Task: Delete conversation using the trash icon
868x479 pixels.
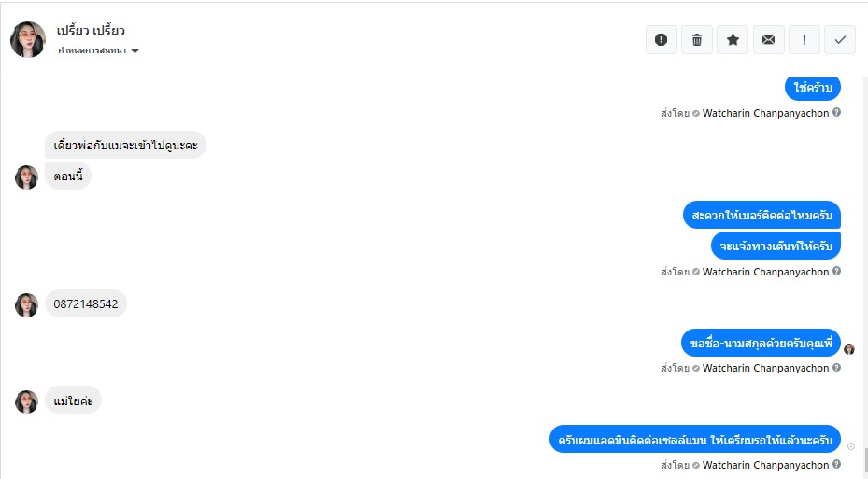Action: 696,40
